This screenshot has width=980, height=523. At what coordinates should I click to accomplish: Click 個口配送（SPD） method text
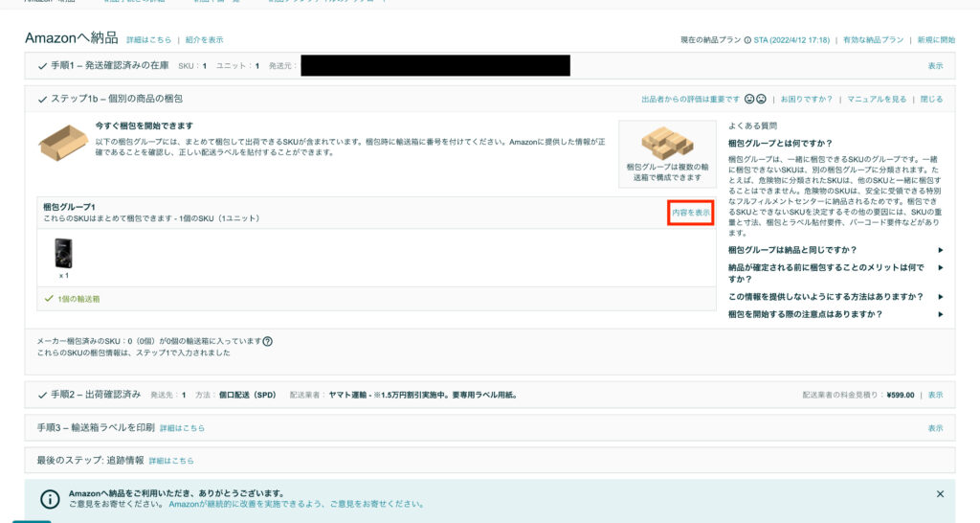pos(247,396)
